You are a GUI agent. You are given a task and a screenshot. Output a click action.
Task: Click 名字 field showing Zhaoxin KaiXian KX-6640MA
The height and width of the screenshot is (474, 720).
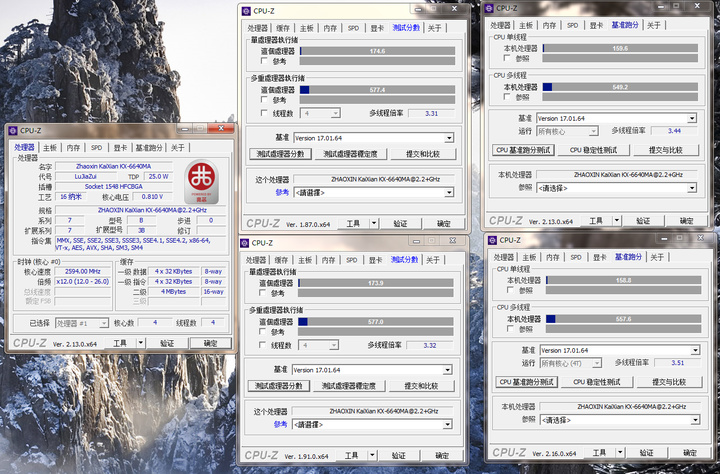point(114,166)
